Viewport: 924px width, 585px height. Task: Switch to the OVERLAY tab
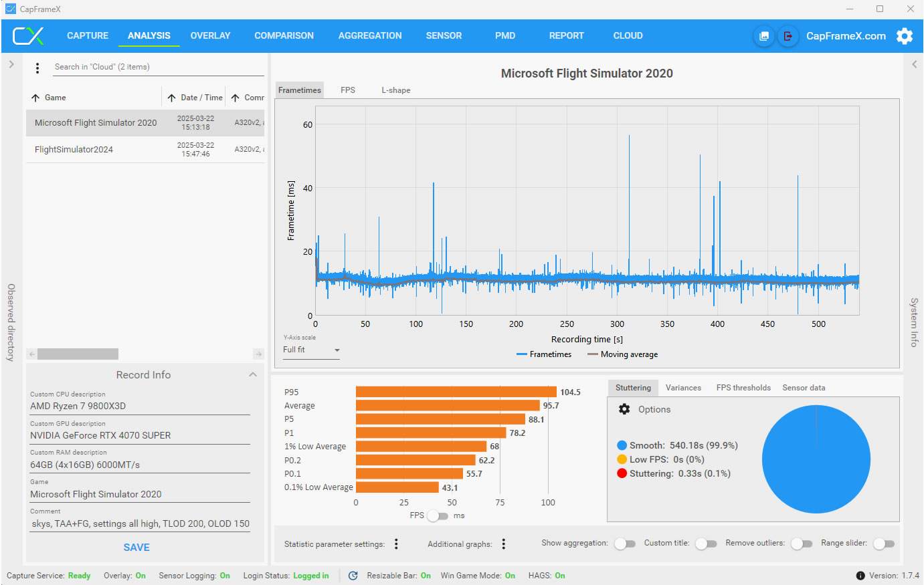(210, 36)
